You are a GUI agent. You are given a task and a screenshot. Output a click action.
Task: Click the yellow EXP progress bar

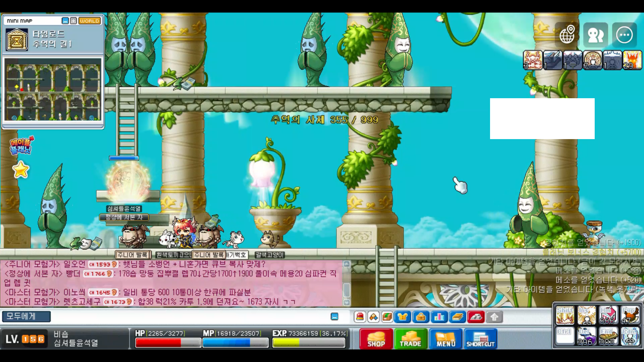pos(309,343)
